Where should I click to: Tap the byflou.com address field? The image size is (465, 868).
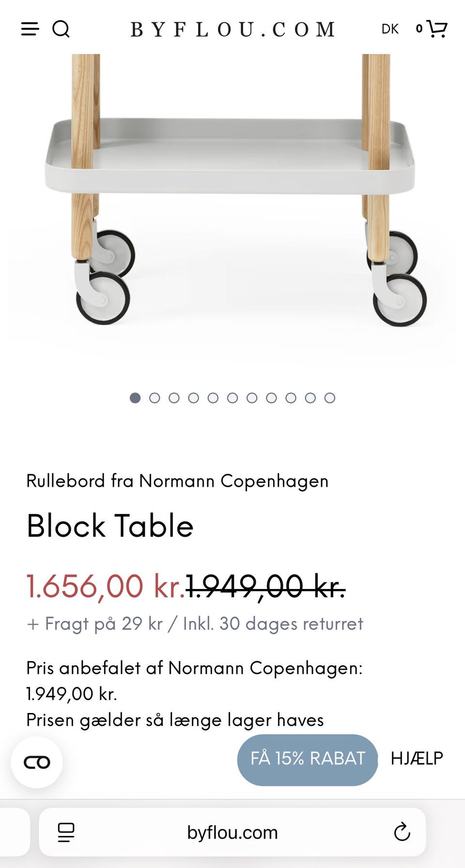pos(232,832)
